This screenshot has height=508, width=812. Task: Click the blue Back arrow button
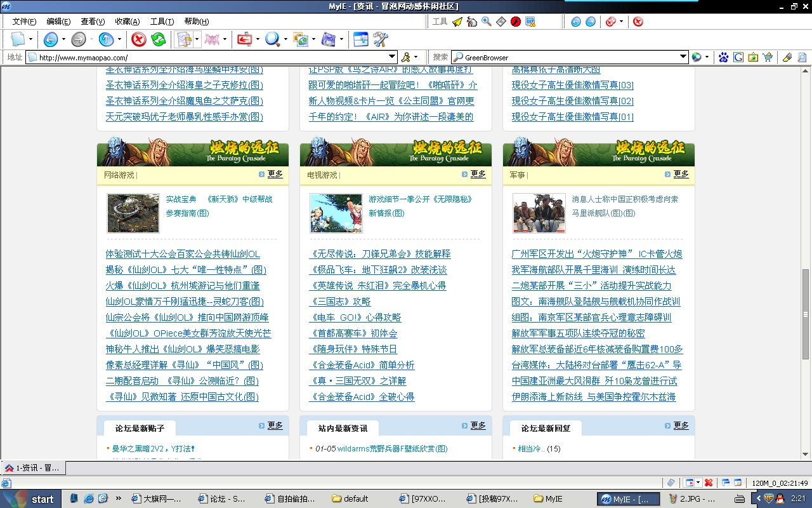pyautogui.click(x=50, y=39)
